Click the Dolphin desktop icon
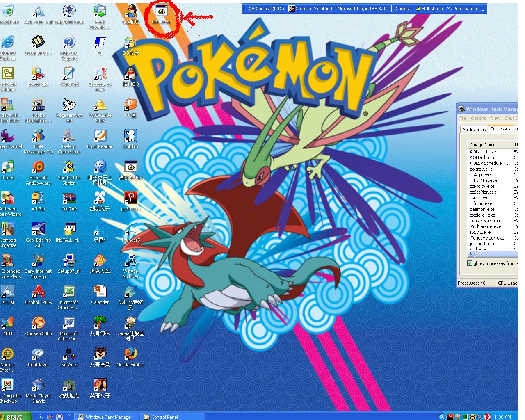Viewport: 525px width, 420px height. coord(130,139)
